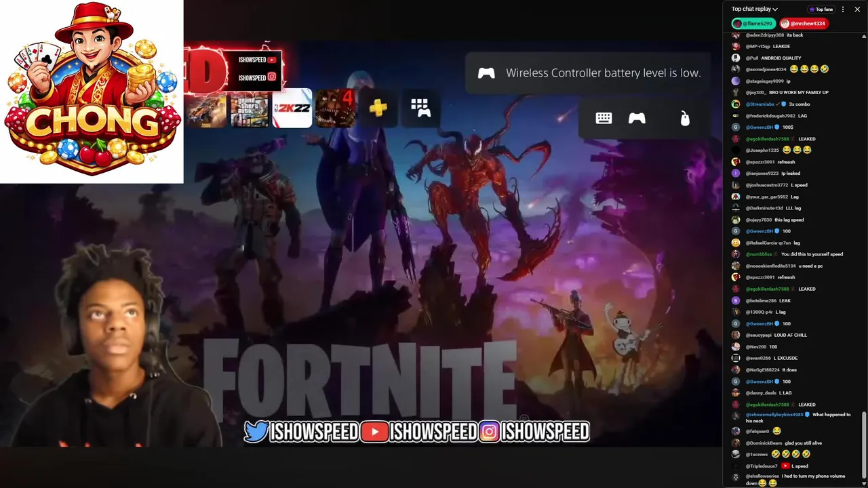Click 'LOUD AF CHILL' chat message
The image size is (868, 488).
tap(789, 335)
